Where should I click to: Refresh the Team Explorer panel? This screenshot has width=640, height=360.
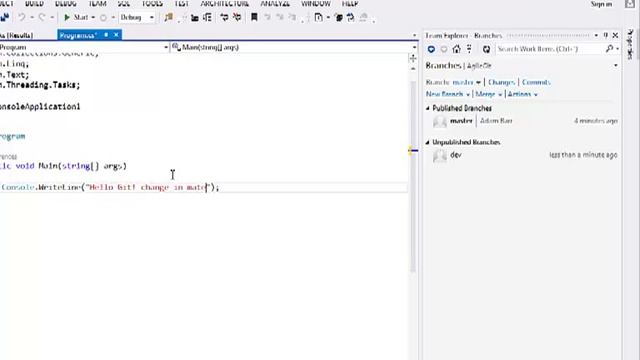coord(486,49)
